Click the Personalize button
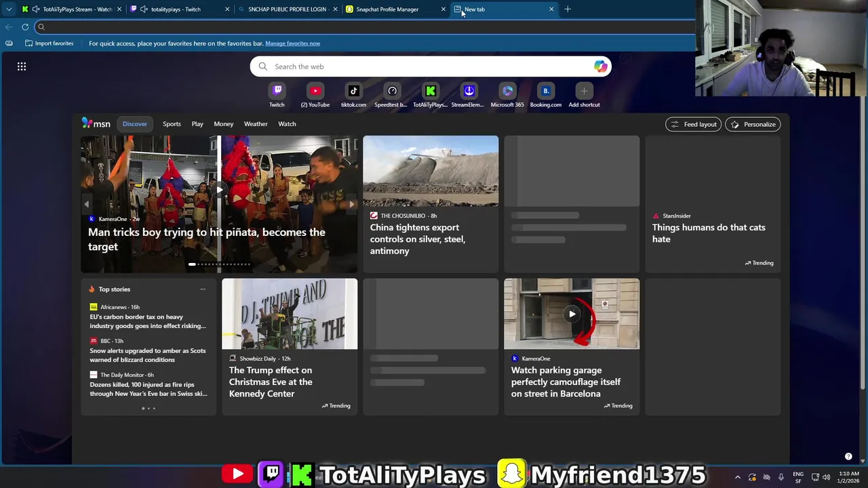The height and width of the screenshot is (488, 868). pyautogui.click(x=753, y=124)
